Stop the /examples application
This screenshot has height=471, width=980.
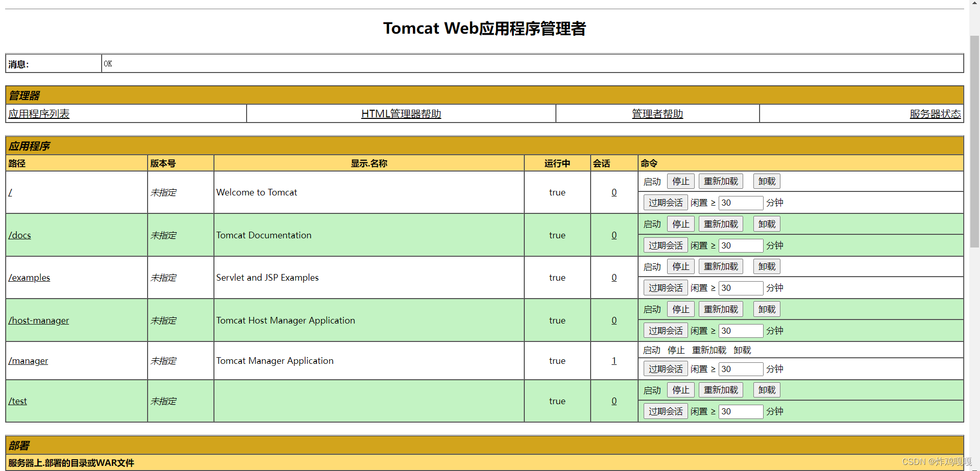point(681,266)
